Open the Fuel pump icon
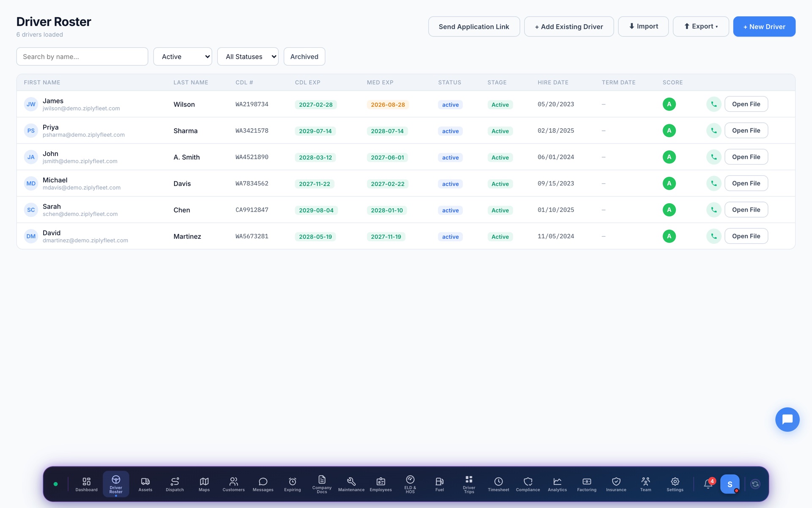 (x=439, y=484)
